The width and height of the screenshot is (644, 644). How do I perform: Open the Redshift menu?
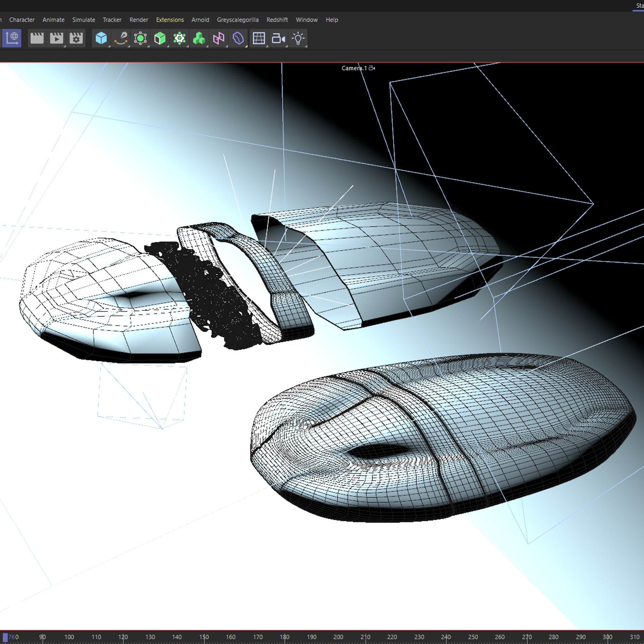(x=277, y=20)
